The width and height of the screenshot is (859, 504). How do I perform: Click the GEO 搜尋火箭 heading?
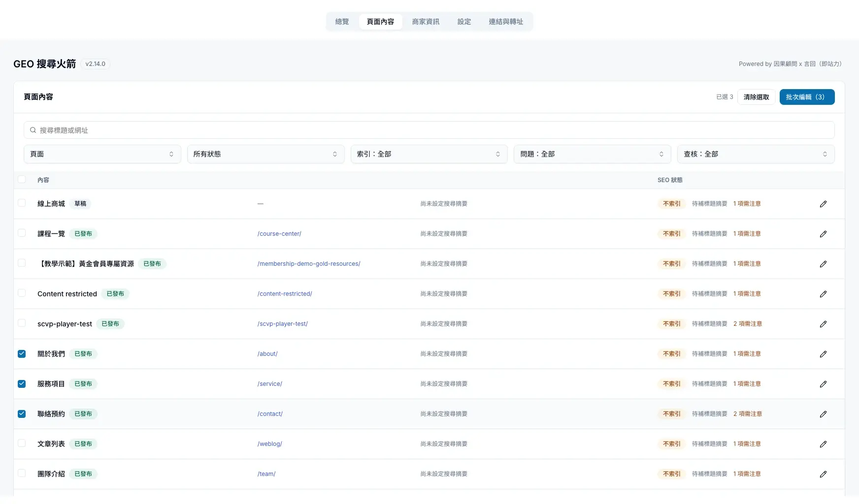pyautogui.click(x=45, y=64)
